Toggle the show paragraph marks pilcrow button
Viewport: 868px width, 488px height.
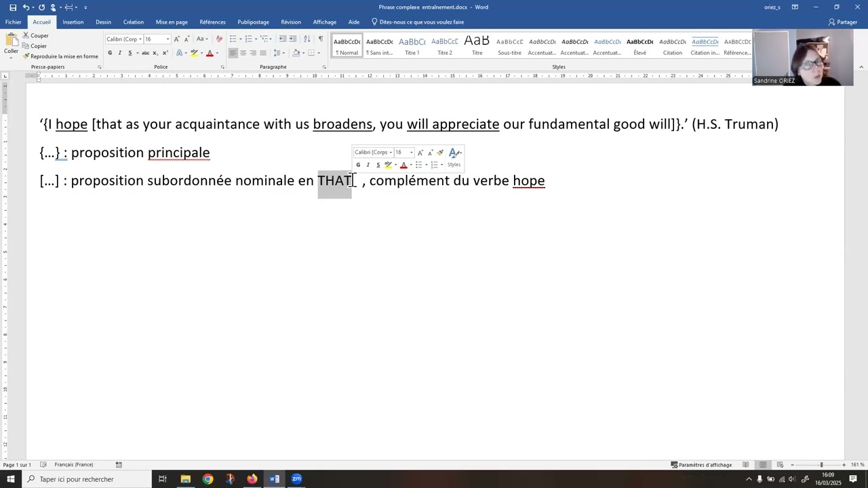(x=321, y=39)
